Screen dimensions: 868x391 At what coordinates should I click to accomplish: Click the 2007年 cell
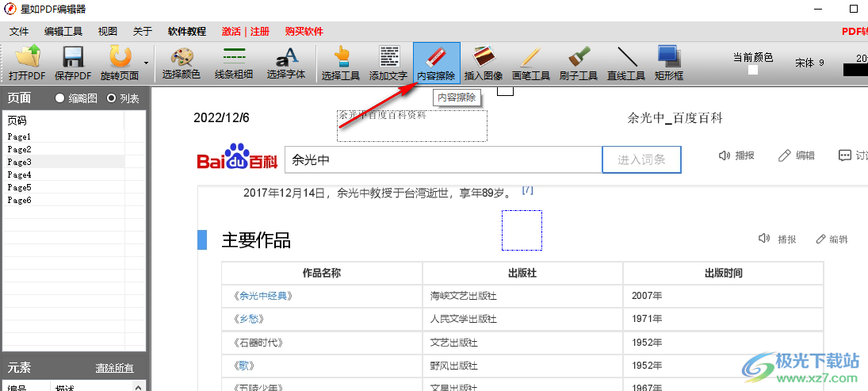tap(724, 296)
